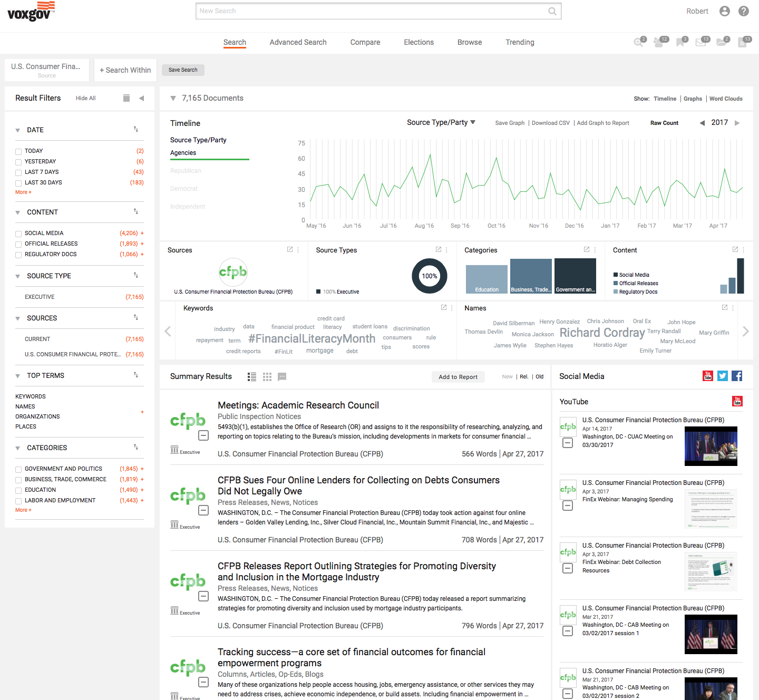Click the user profile avatar icon
This screenshot has width=759, height=700.
[x=725, y=11]
